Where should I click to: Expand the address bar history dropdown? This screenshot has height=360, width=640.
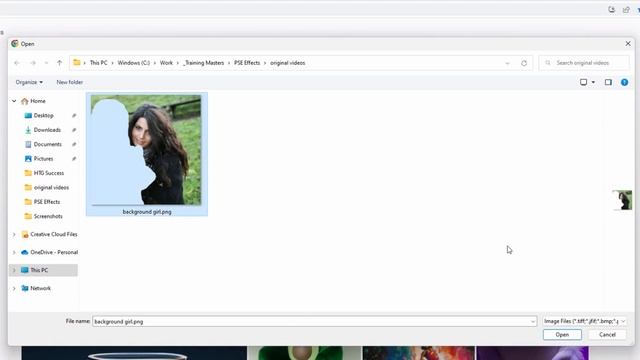click(507, 63)
